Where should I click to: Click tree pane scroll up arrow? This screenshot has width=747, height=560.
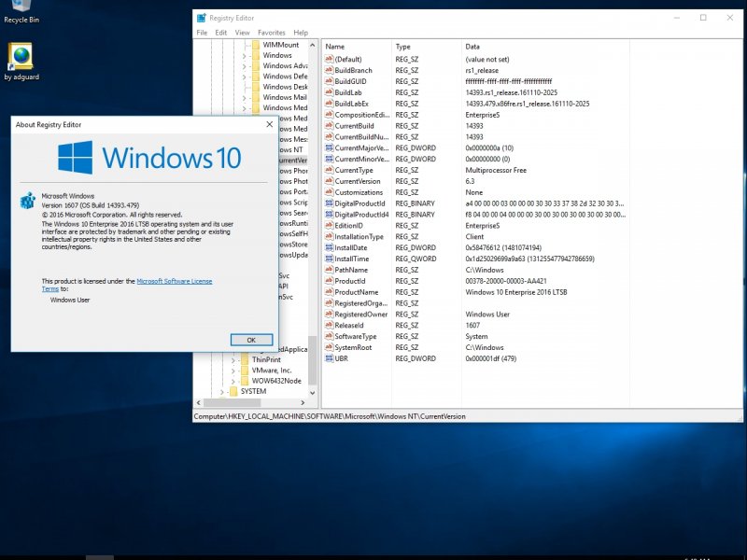[313, 45]
